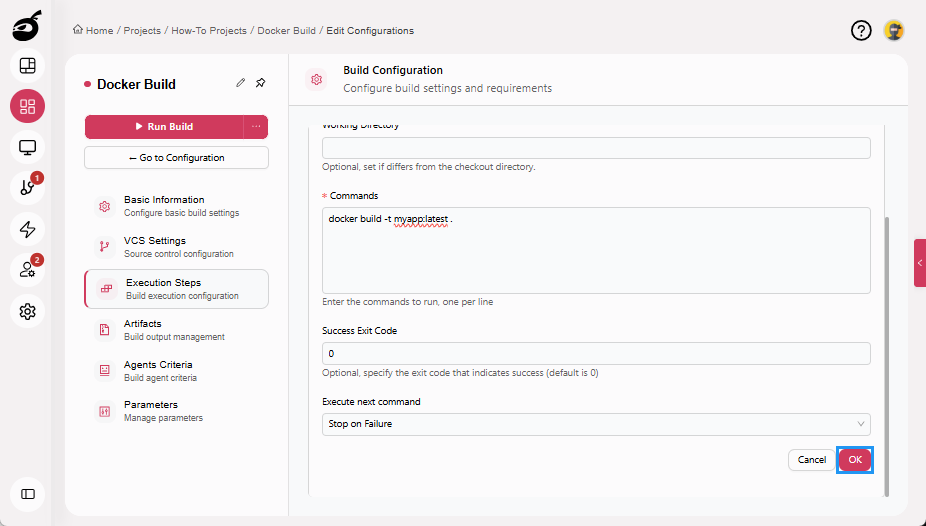Click the Build Configuration header gear icon
The height and width of the screenshot is (526, 926).
pyautogui.click(x=317, y=79)
